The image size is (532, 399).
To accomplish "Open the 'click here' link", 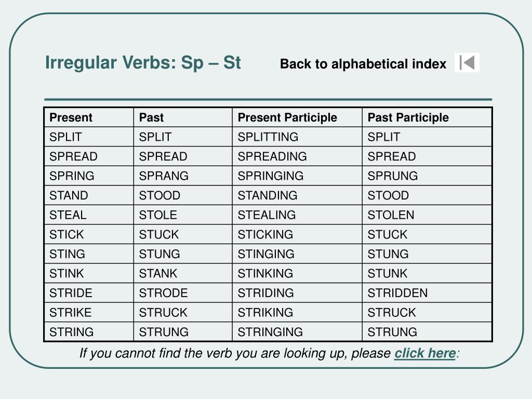I will tap(425, 353).
